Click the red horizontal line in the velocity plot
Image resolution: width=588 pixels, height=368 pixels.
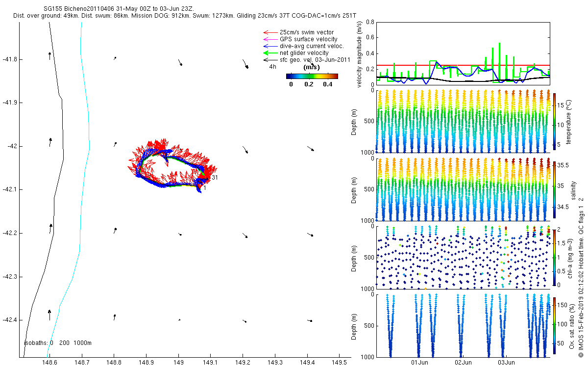[463, 65]
